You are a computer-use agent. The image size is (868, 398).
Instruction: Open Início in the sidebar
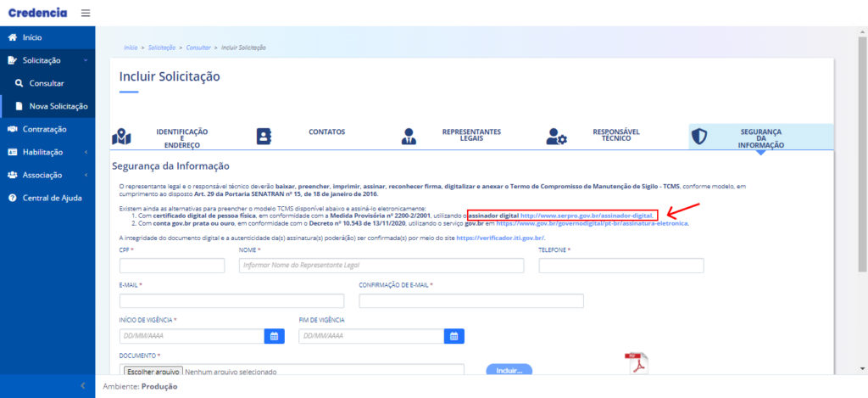pyautogui.click(x=47, y=37)
